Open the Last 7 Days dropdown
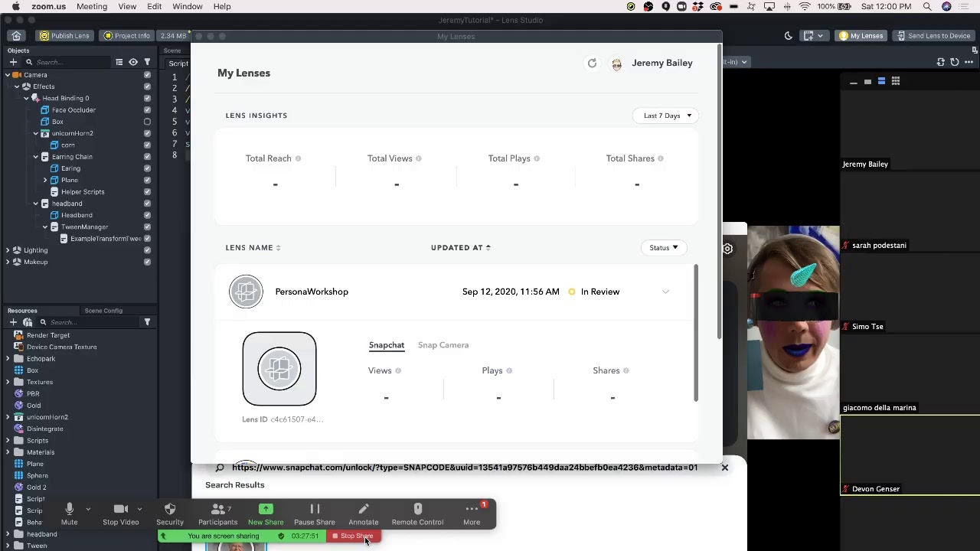 (667, 116)
